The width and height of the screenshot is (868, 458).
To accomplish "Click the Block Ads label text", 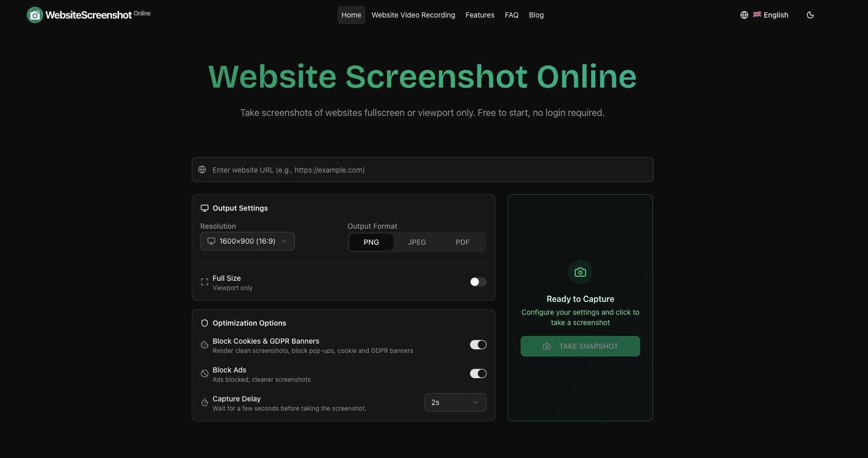I will pyautogui.click(x=229, y=370).
